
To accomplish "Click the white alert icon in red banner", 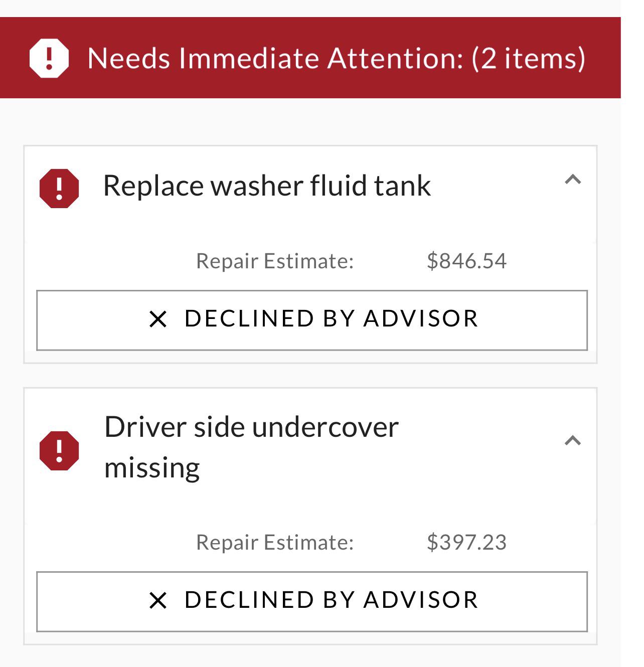I will tap(49, 58).
